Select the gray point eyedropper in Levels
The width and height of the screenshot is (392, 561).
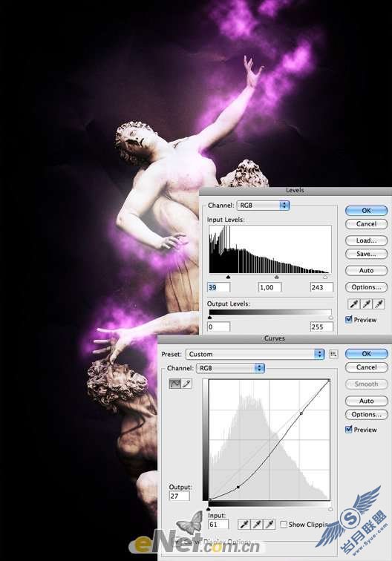[x=366, y=304]
